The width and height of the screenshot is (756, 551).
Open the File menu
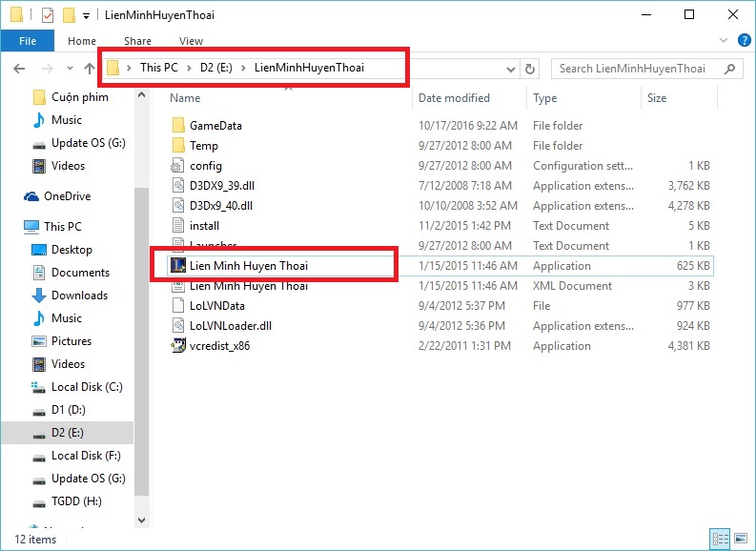click(x=28, y=41)
